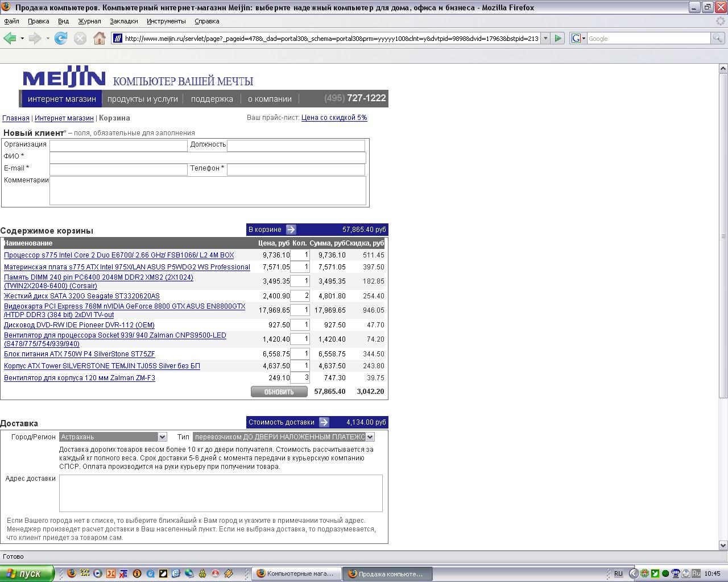Click the Телефон input field
This screenshot has height=582, width=728.
296,169
